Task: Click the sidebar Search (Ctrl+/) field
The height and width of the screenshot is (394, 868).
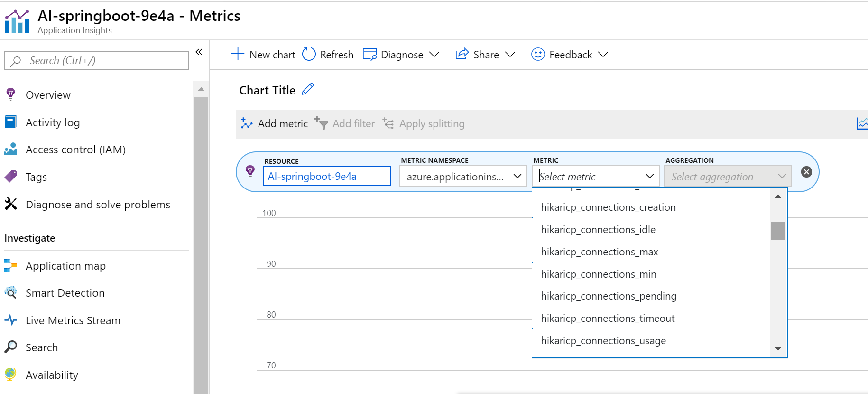Action: tap(96, 60)
